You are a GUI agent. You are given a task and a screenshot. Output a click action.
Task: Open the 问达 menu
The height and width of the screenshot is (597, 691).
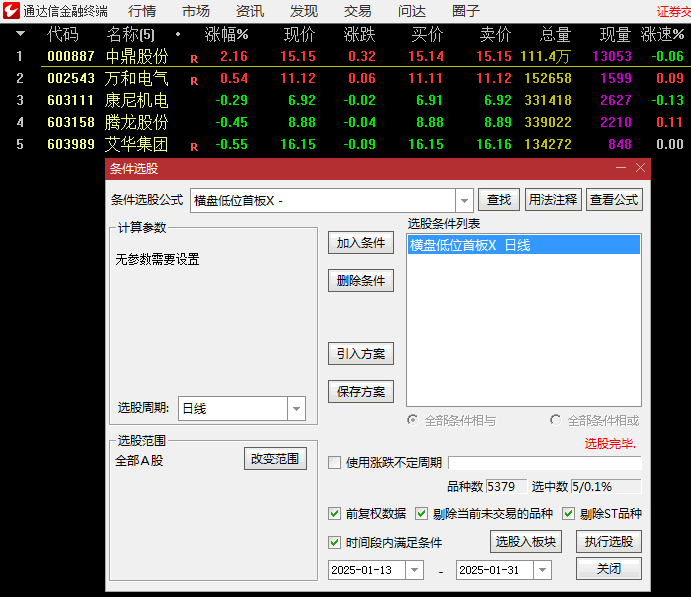click(412, 11)
